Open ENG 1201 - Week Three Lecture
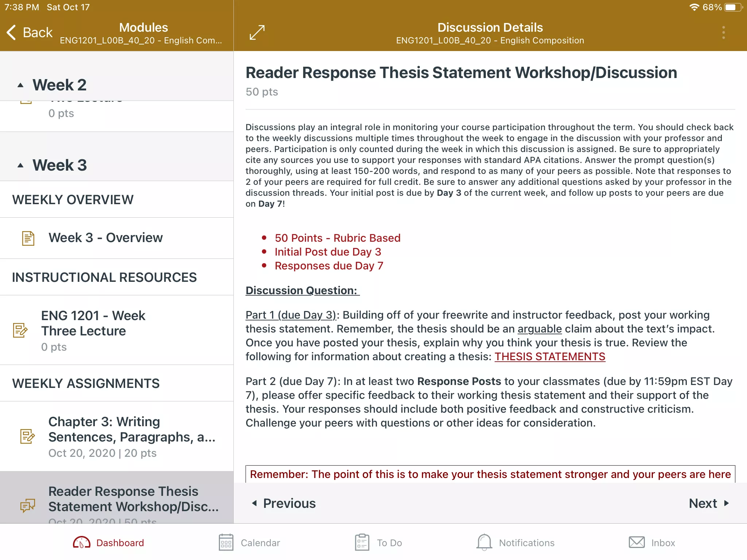Viewport: 747px width, 560px height. (117, 330)
